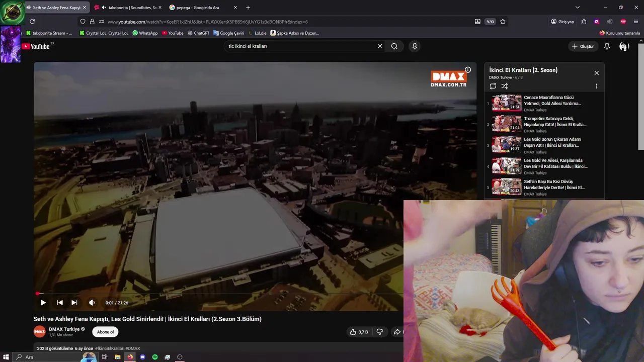
Task: Open Discord from the taskbar
Action: (142, 357)
